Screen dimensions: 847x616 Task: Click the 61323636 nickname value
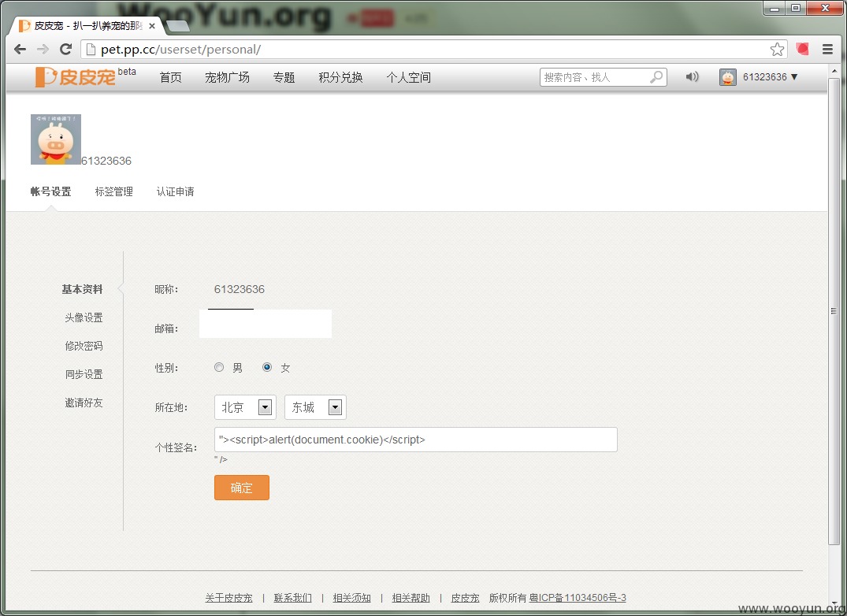click(240, 289)
